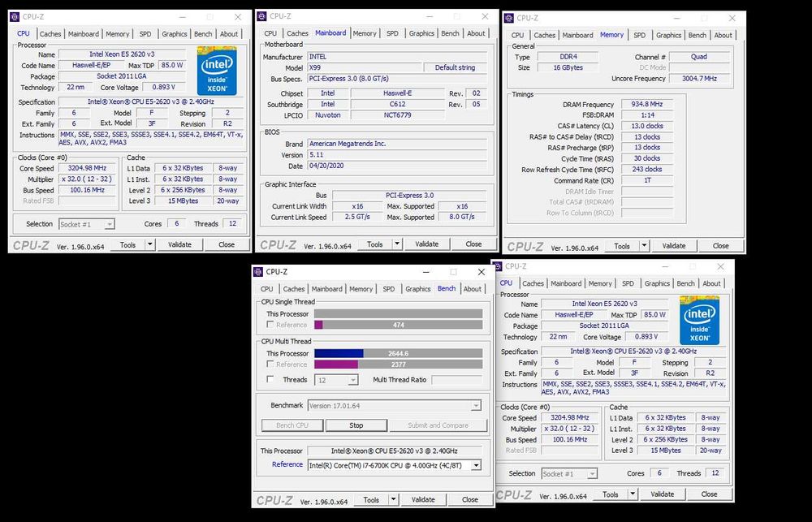Open Socket #1 selection dropdown in top-left CPU window
The width and height of the screenshot is (812, 522).
pos(87,224)
